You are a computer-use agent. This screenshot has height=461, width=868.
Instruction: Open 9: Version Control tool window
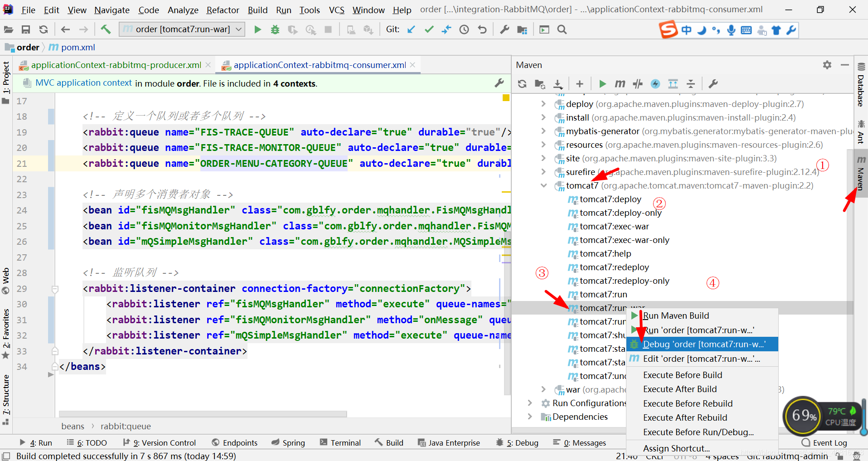(x=160, y=443)
